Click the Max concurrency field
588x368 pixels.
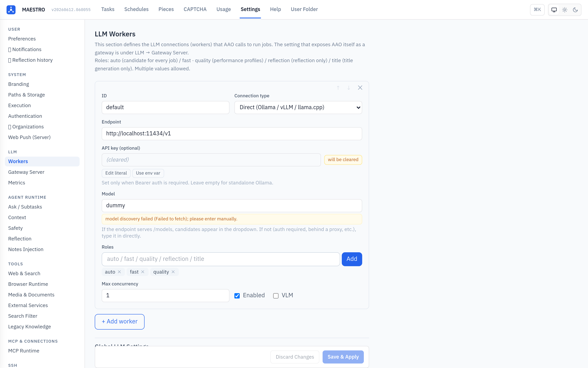coord(165,295)
